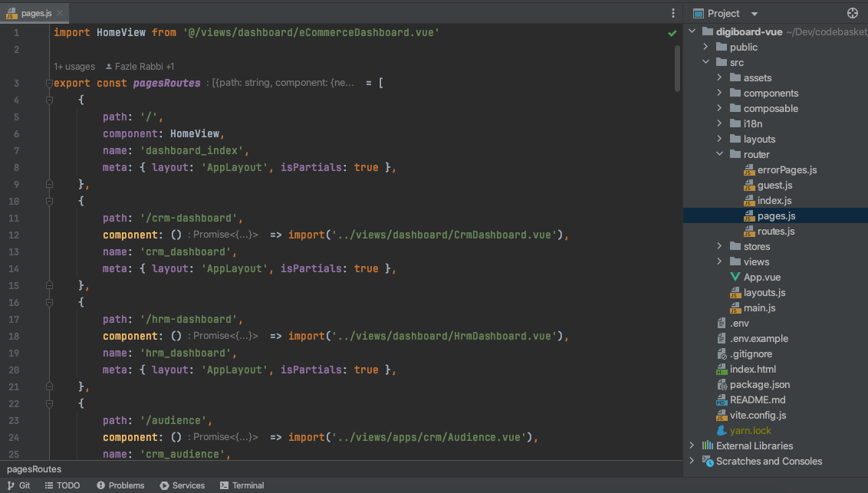Viewport: 868px width, 493px height.
Task: Click the green inspection checkmark icon
Action: 672,33
